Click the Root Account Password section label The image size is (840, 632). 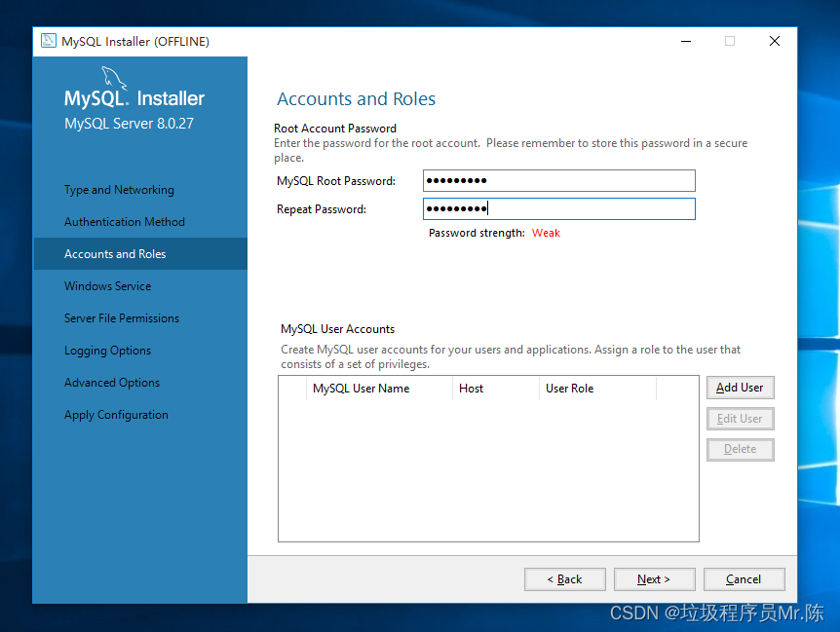[335, 129]
